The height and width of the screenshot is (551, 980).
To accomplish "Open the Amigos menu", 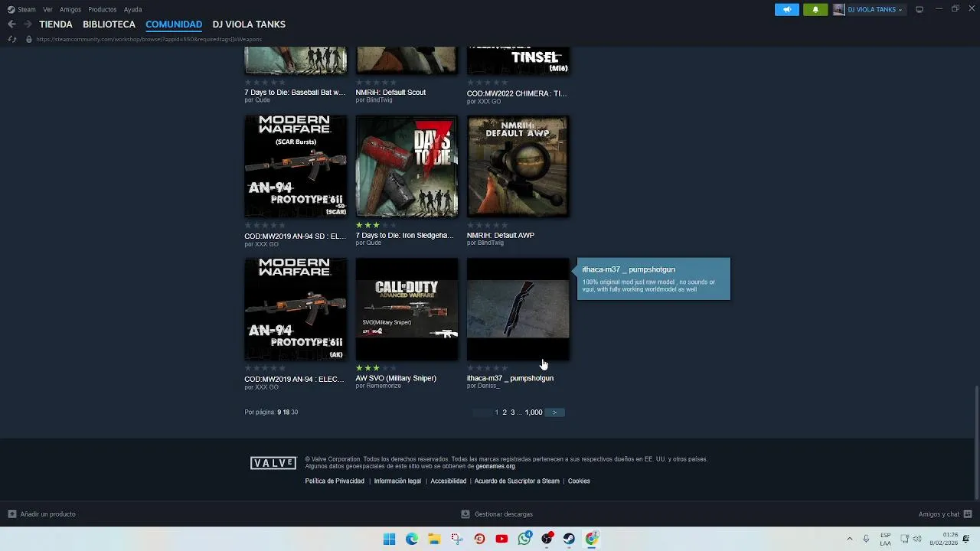I will pyautogui.click(x=70, y=9).
